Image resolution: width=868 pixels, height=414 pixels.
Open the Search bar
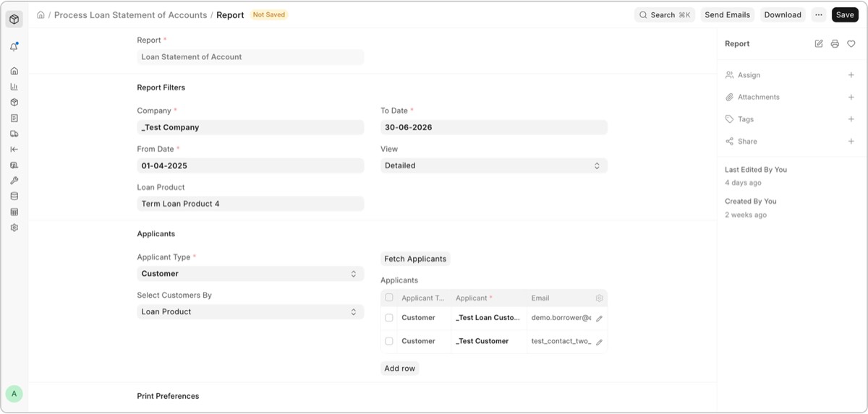(x=665, y=14)
